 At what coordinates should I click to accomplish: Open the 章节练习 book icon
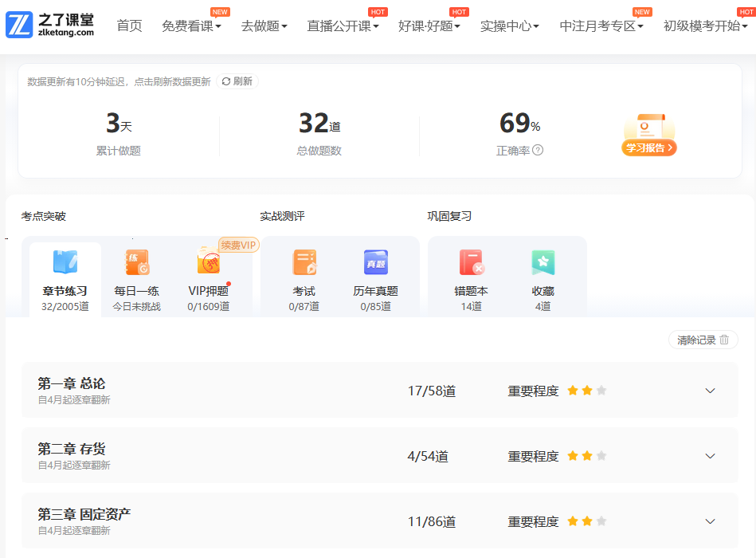pos(65,263)
